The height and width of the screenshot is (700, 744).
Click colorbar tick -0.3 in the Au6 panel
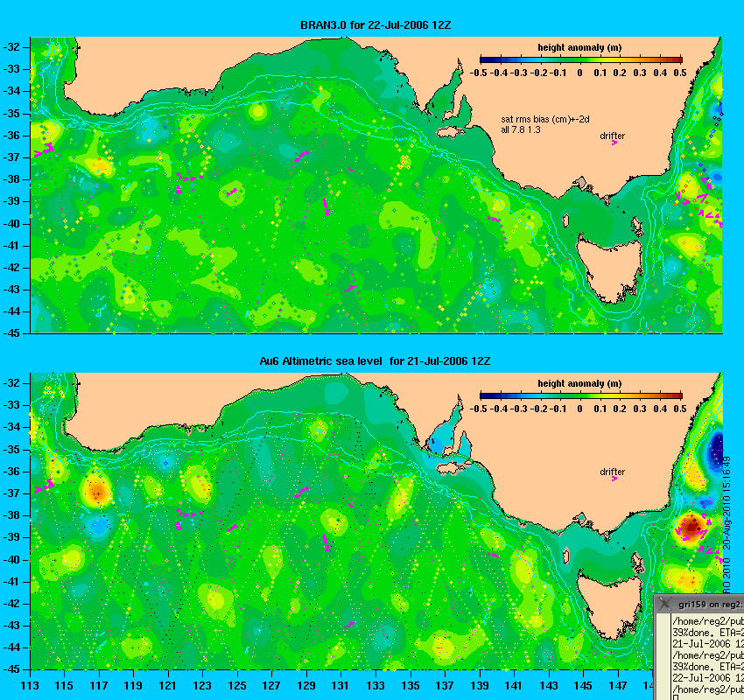tap(520, 409)
